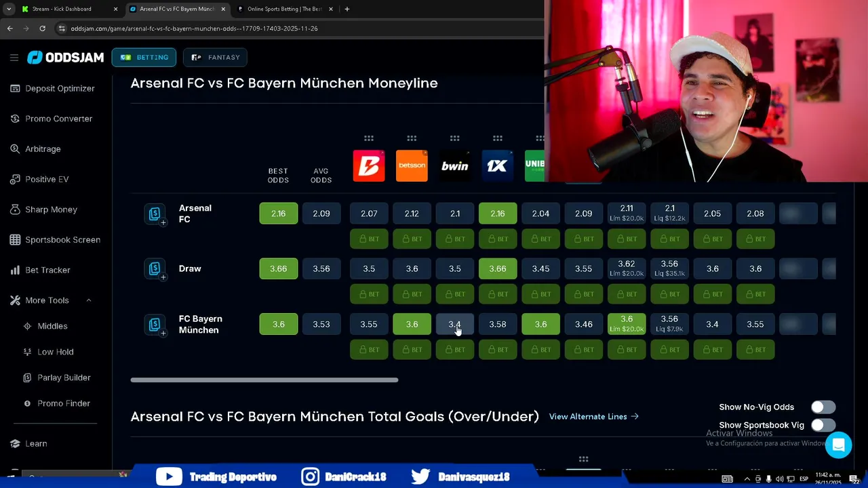Open Bet Tracker
Image resolution: width=868 pixels, height=488 pixels.
coord(40,270)
